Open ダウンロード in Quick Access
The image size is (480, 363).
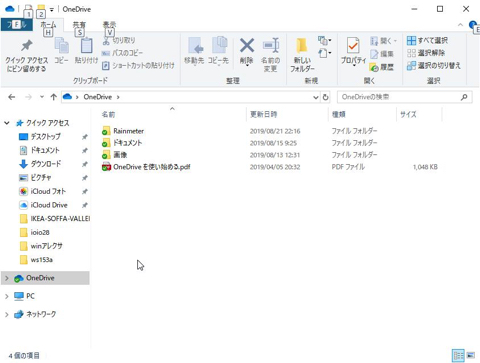(x=40, y=164)
